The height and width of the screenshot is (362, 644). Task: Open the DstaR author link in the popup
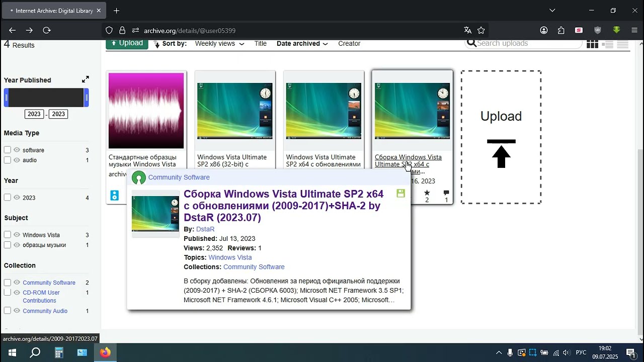tap(205, 229)
